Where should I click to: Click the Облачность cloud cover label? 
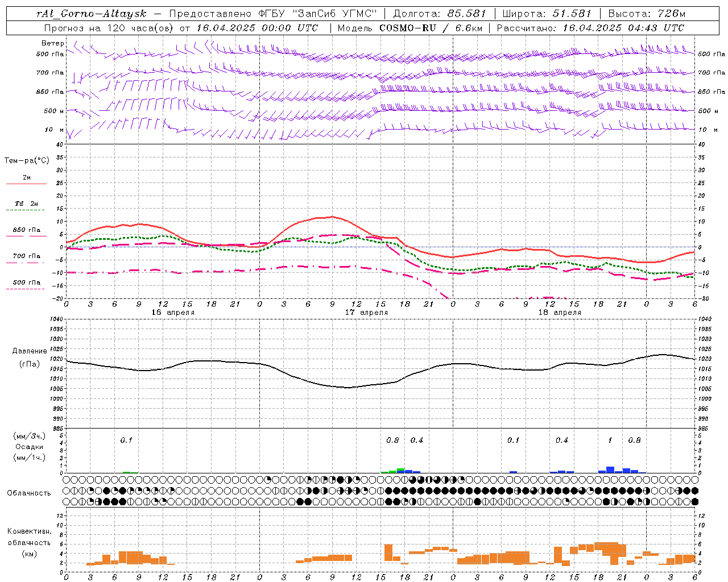[x=29, y=493]
